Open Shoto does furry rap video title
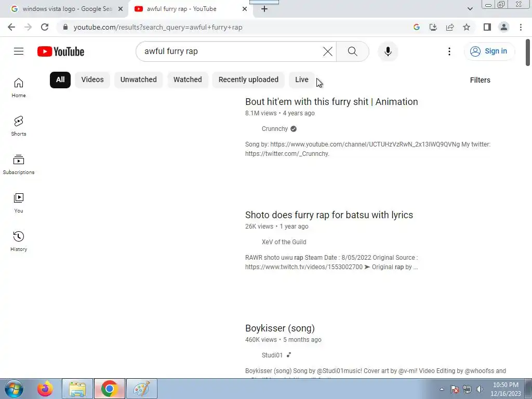The height and width of the screenshot is (399, 532). 329,215
